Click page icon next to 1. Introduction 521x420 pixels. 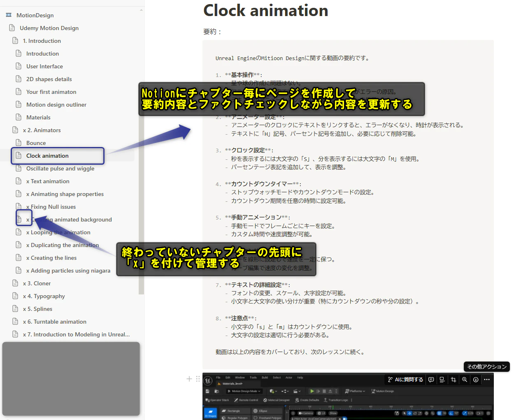(15, 41)
